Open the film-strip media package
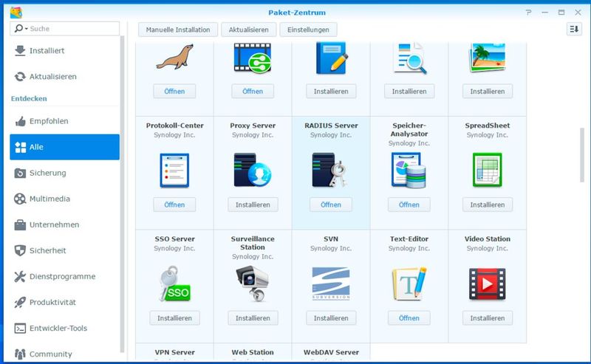This screenshot has width=591, height=364. [253, 92]
